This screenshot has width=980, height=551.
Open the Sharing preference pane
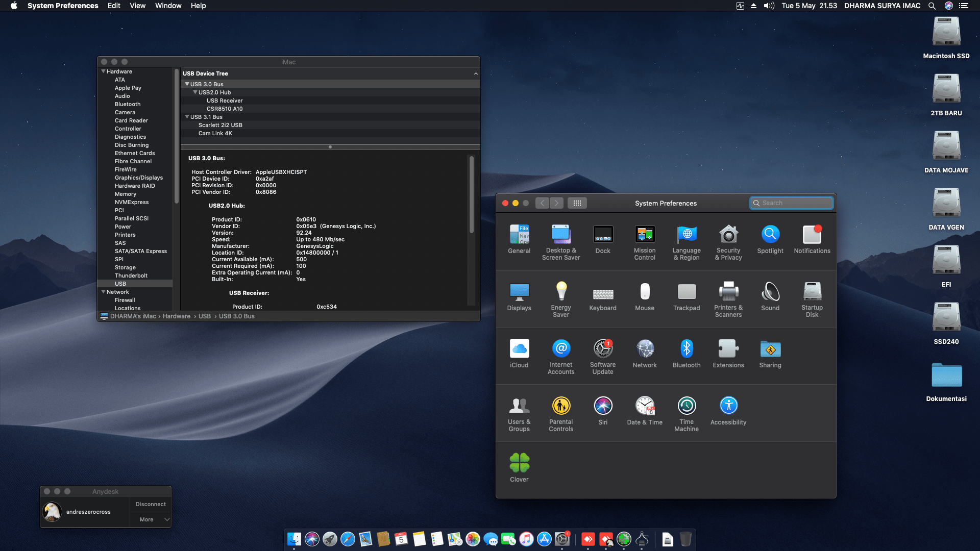770,353
